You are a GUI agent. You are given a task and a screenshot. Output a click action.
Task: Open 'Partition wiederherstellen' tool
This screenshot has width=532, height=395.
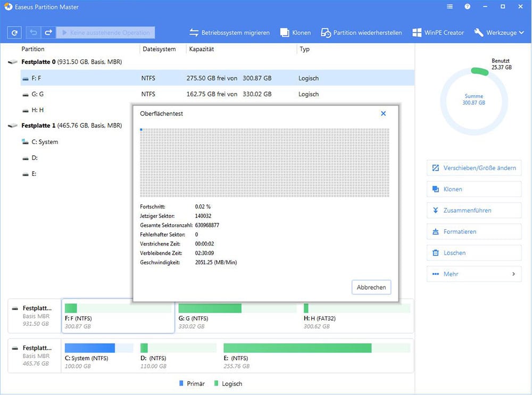click(x=361, y=32)
